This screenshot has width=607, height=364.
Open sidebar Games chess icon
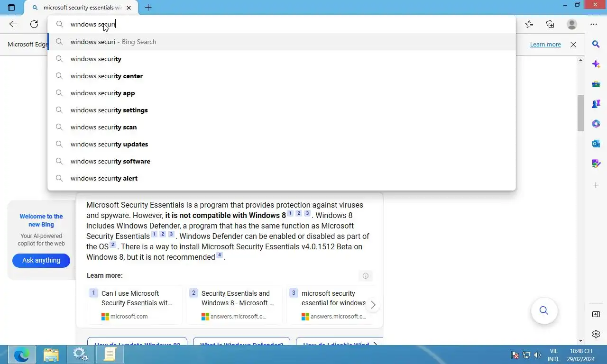[x=596, y=104]
